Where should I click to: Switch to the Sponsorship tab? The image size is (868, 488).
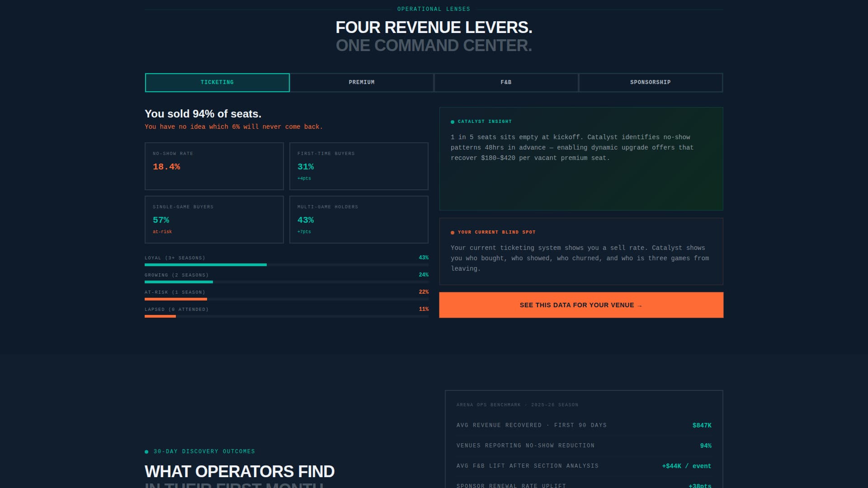(651, 83)
